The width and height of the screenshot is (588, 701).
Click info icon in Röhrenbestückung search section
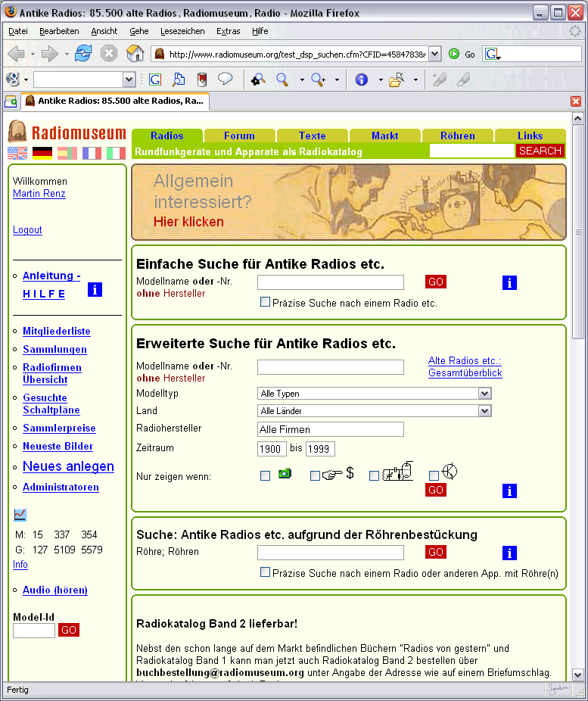click(509, 553)
